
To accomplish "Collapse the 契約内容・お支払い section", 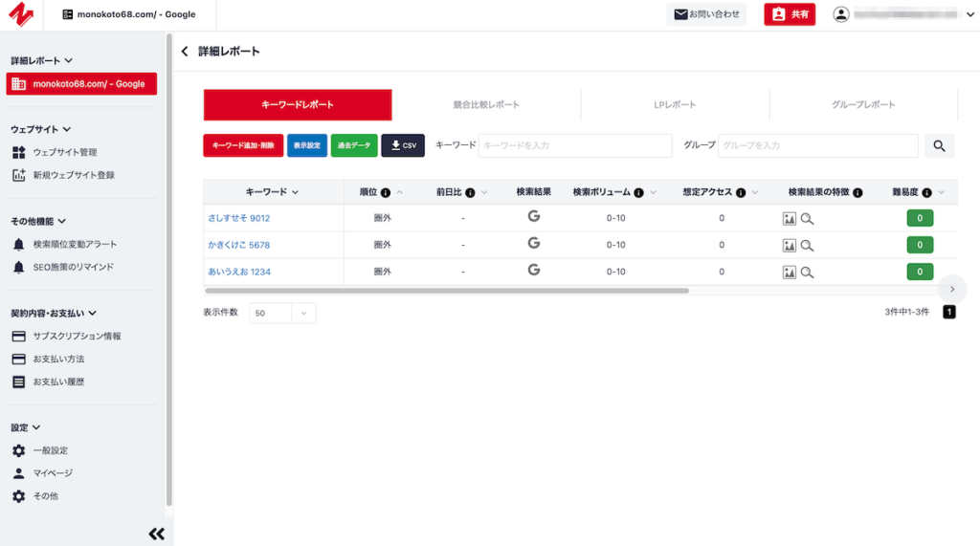I will (x=93, y=313).
